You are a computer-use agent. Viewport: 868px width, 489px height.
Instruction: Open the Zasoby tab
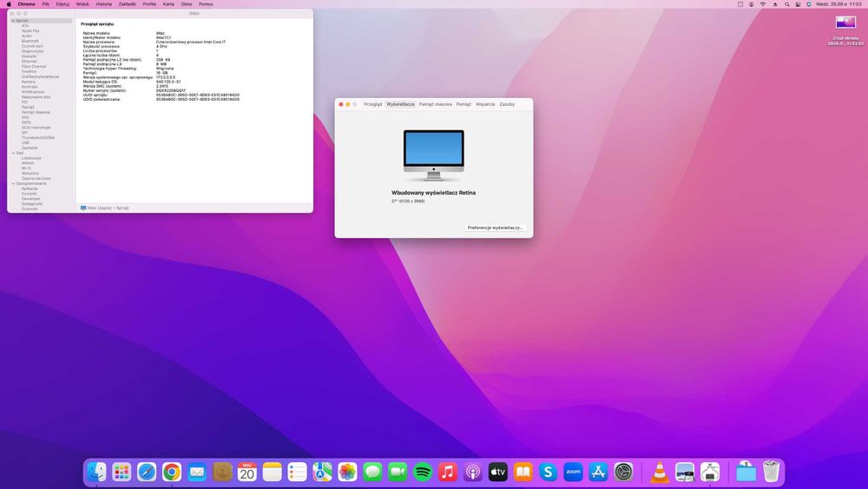(507, 104)
